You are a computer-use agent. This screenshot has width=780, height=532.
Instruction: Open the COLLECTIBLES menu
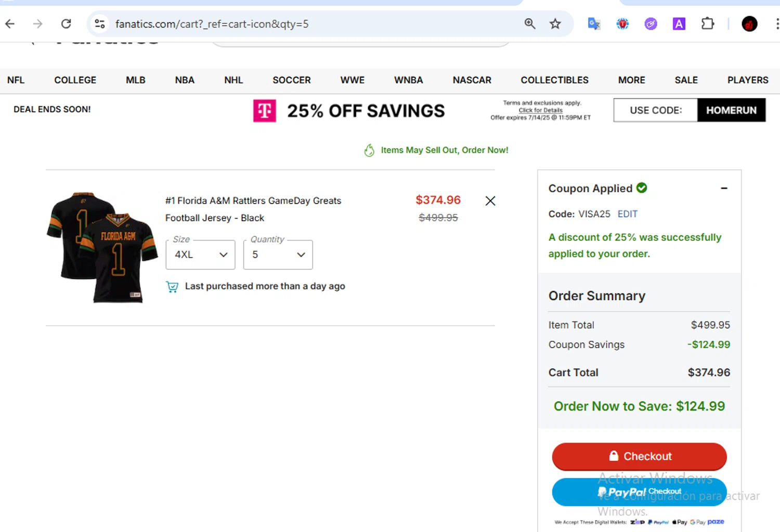pos(554,80)
